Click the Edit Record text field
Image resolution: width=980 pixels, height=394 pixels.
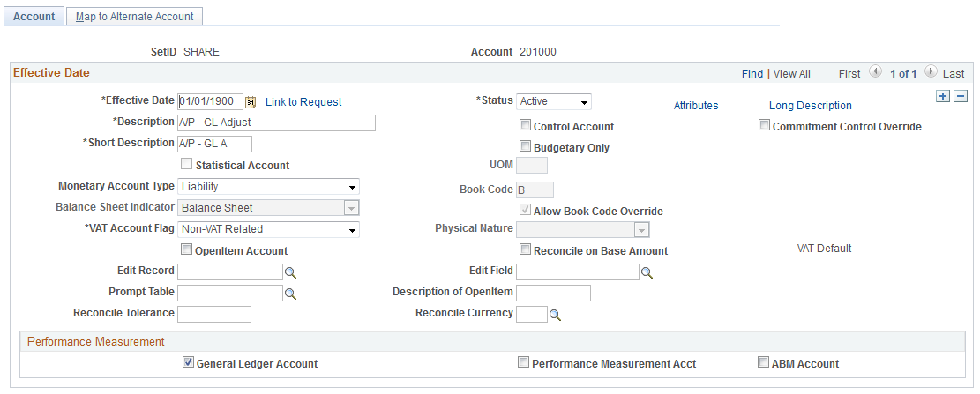tap(230, 271)
